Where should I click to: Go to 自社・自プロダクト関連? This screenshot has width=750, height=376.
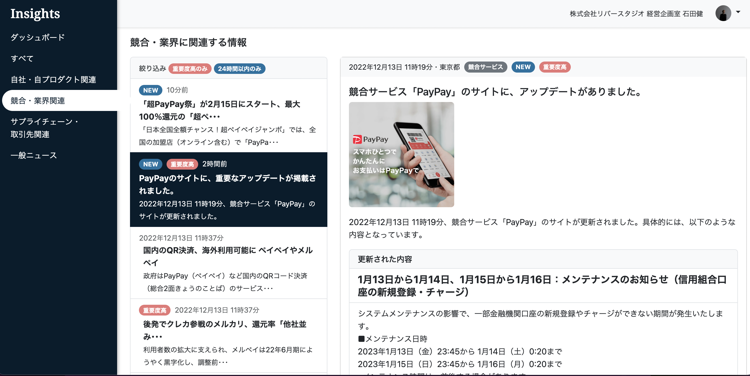click(x=53, y=79)
